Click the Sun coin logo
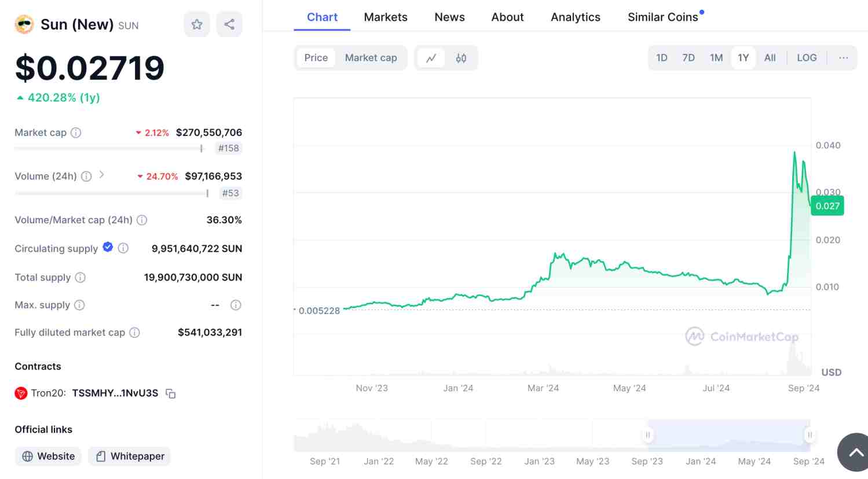The width and height of the screenshot is (868, 479). point(24,24)
